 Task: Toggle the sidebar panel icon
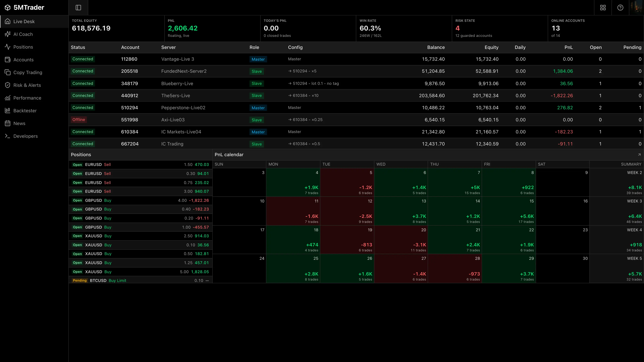pyautogui.click(x=78, y=8)
